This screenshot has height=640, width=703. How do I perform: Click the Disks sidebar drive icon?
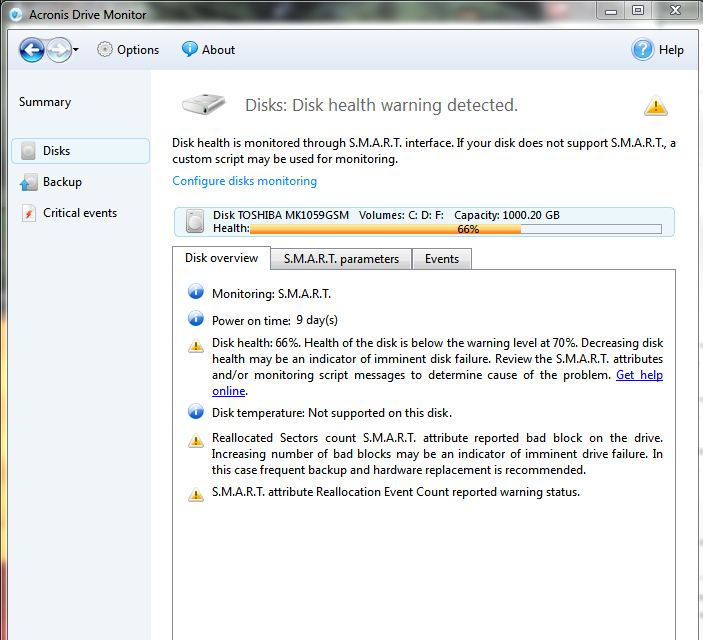[28, 151]
